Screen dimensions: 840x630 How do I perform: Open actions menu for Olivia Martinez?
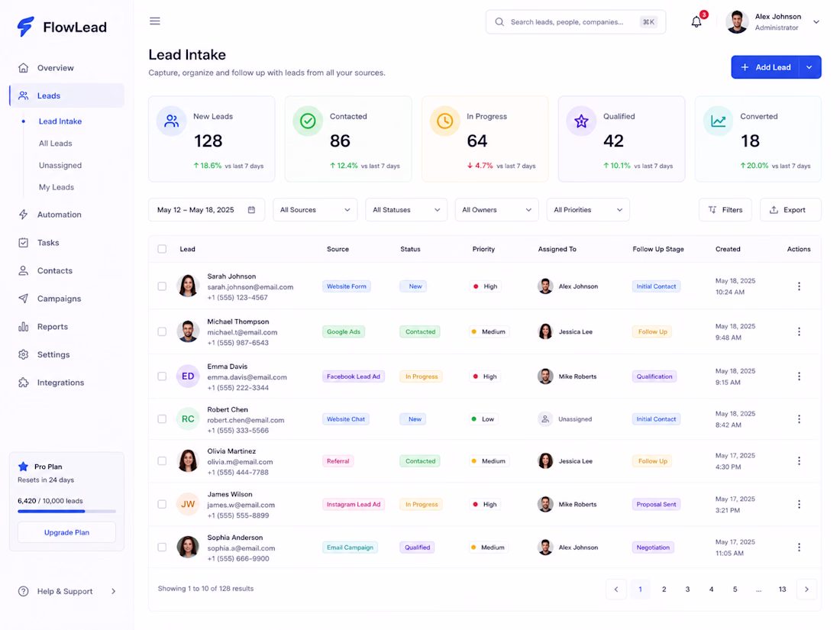point(799,460)
